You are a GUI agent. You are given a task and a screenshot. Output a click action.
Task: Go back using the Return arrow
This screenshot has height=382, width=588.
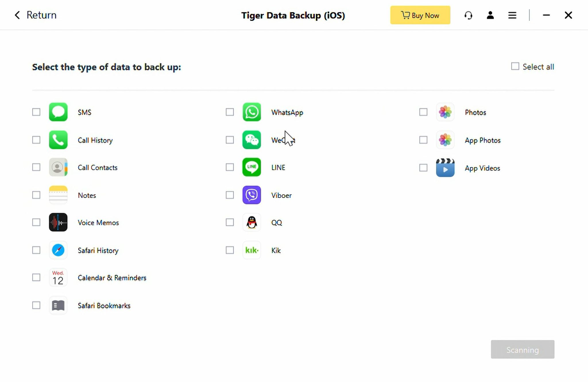coord(18,15)
